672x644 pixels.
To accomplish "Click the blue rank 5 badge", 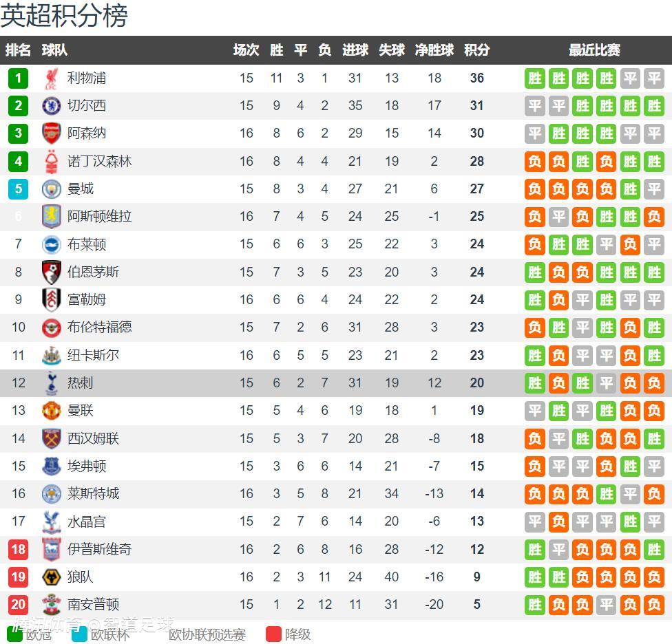I will point(19,189).
